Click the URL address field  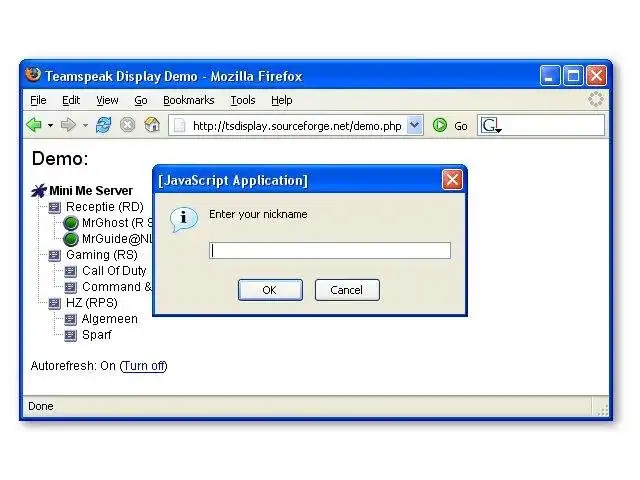point(297,126)
